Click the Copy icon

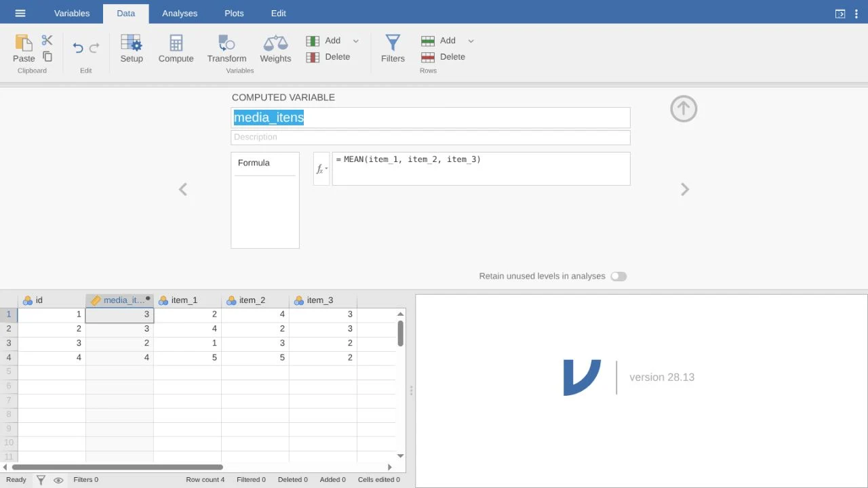pyautogui.click(x=47, y=57)
